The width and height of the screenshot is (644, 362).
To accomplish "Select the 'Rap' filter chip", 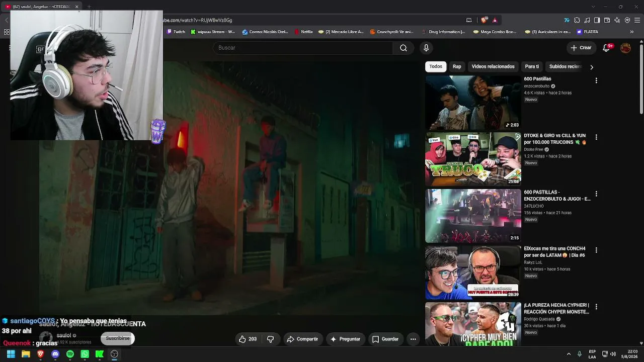I will pos(457,66).
